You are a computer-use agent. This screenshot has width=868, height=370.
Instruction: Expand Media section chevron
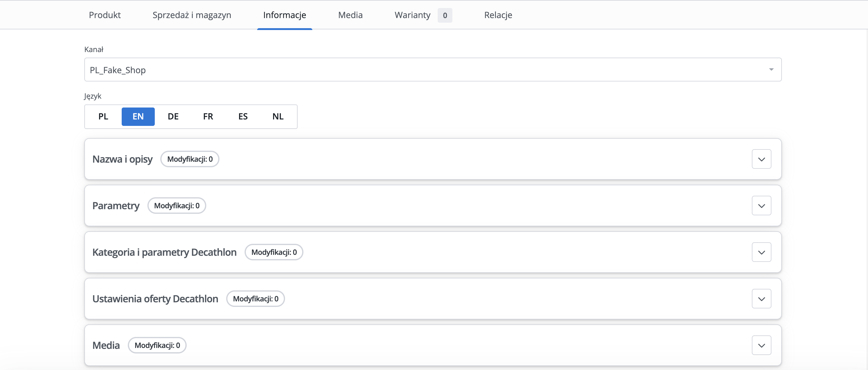point(761,345)
